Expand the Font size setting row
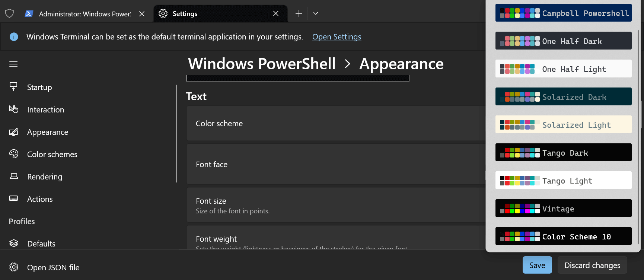This screenshot has width=644, height=280. 336,205
